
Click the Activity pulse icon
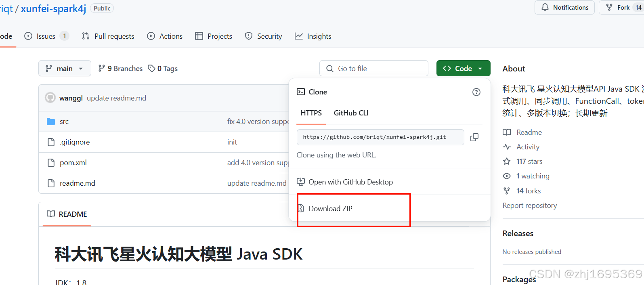click(507, 147)
